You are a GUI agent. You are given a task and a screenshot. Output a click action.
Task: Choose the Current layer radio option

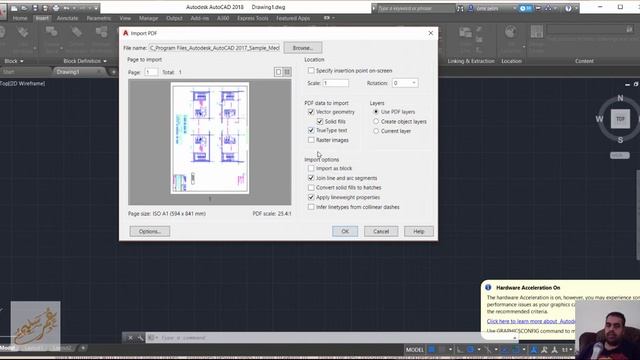376,131
